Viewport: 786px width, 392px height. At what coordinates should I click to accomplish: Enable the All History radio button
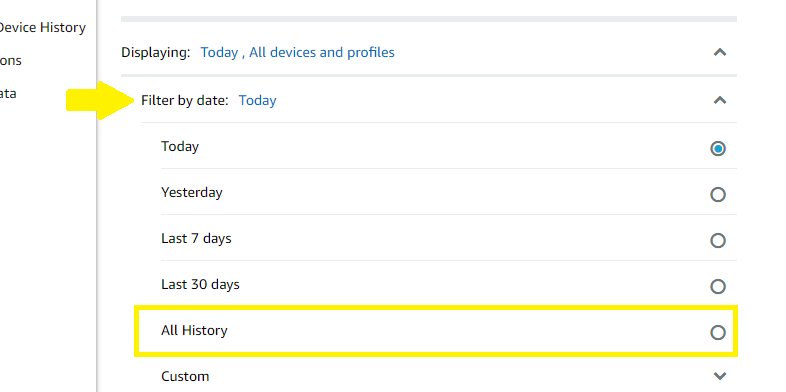(718, 332)
